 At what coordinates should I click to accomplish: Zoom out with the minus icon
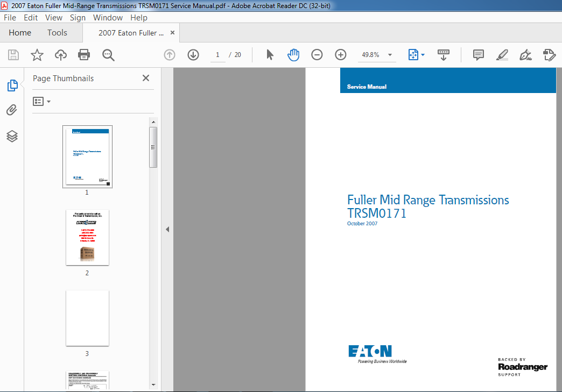coord(317,55)
